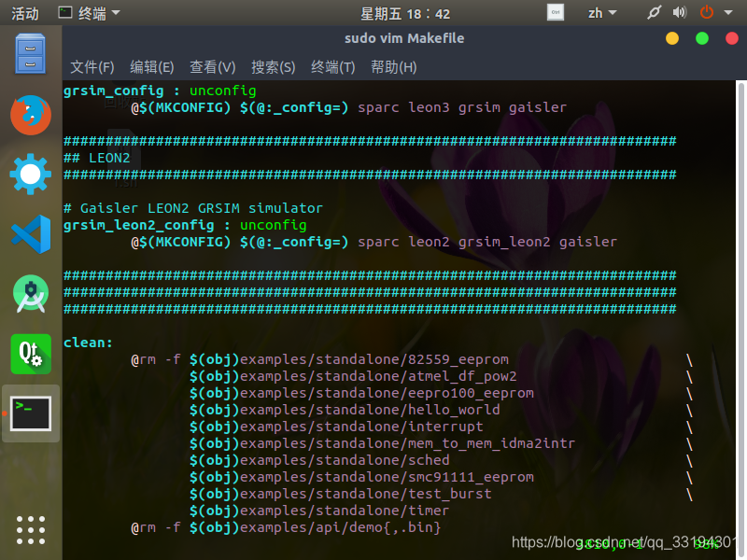Click the terminal icon in top bar
Image resolution: width=747 pixels, height=560 pixels.
[x=65, y=13]
